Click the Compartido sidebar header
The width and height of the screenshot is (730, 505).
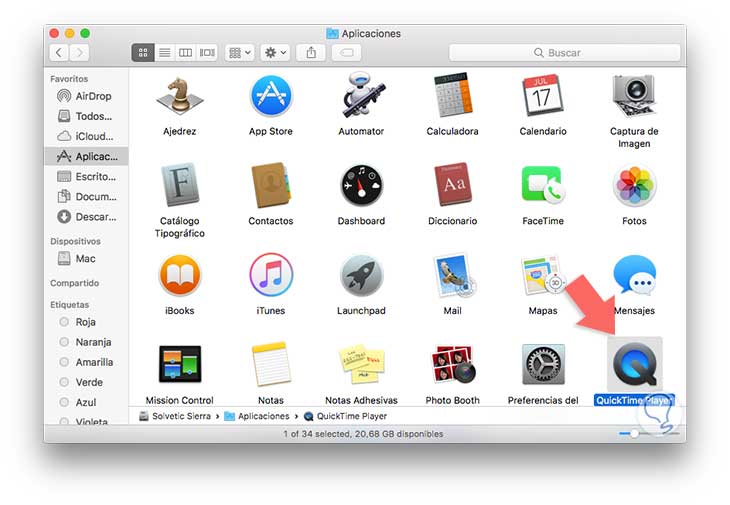tap(74, 283)
